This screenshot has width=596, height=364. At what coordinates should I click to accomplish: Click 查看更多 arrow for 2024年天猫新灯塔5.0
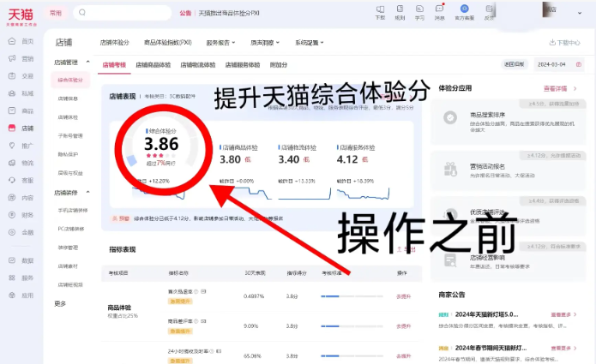coord(575,314)
